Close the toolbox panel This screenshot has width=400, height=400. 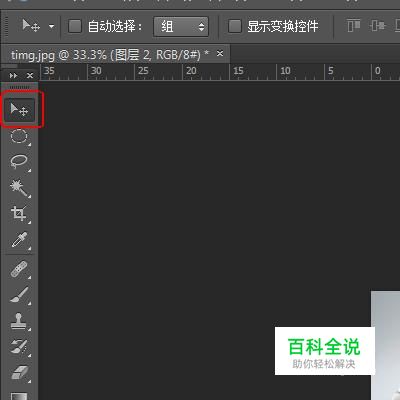coord(30,76)
